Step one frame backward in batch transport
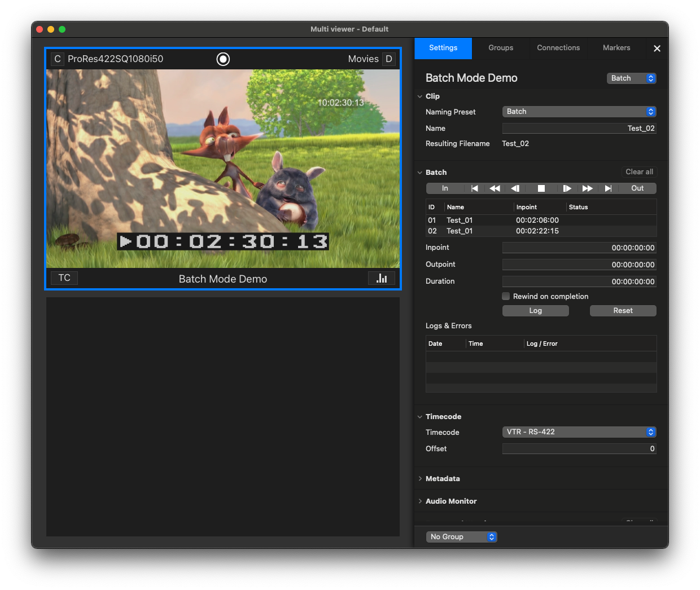Image resolution: width=700 pixels, height=590 pixels. [x=515, y=188]
